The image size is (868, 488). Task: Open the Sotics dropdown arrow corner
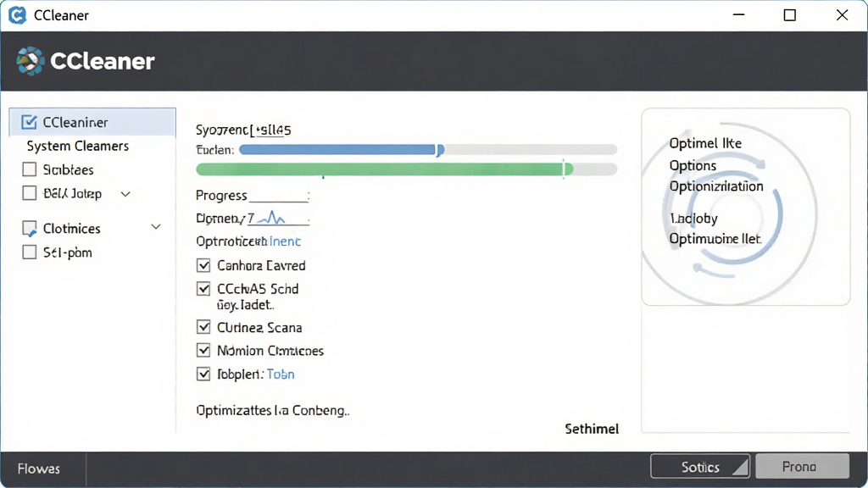741,468
